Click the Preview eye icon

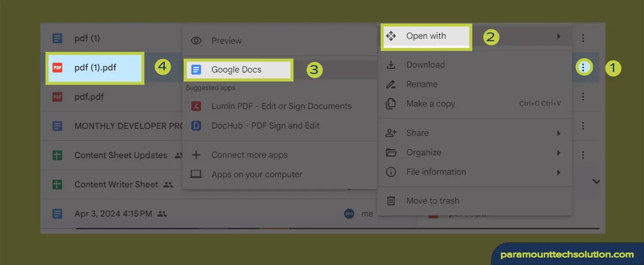[196, 41]
